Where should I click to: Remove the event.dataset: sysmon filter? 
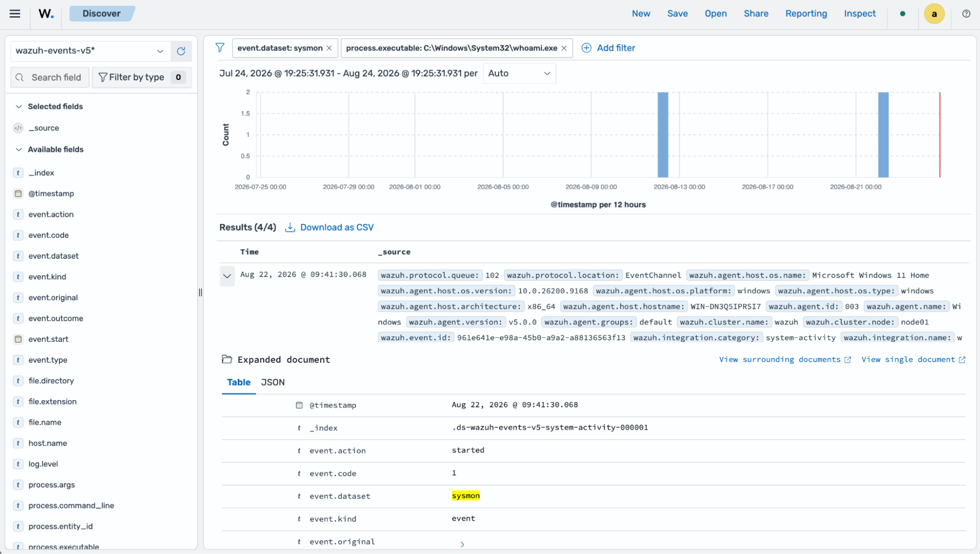(x=329, y=48)
